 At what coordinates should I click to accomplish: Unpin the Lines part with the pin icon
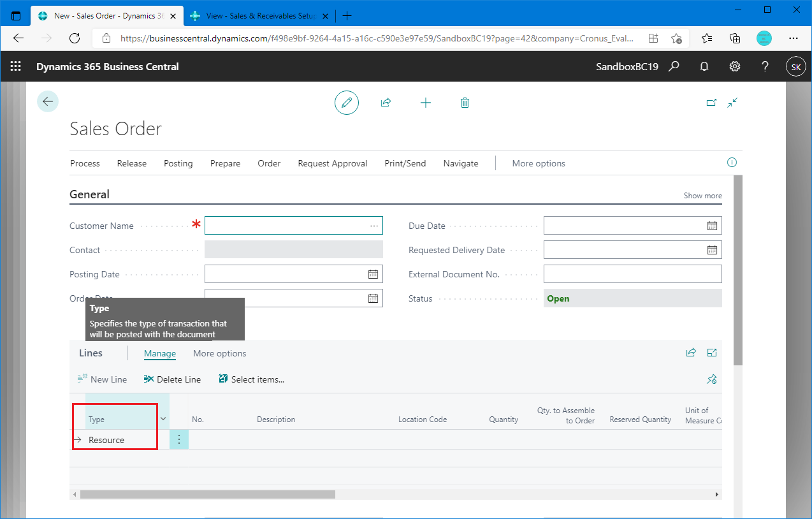click(712, 379)
